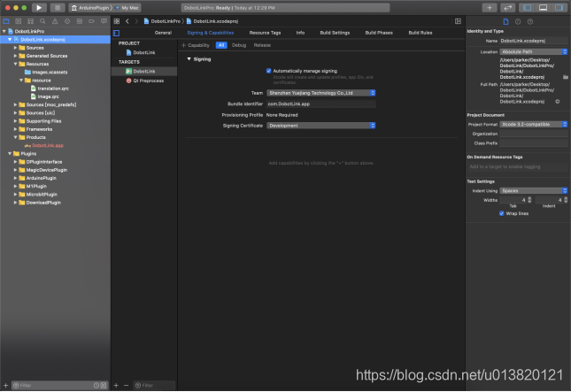
Task: Open the Symbol navigator icon
Action: (x=31, y=21)
